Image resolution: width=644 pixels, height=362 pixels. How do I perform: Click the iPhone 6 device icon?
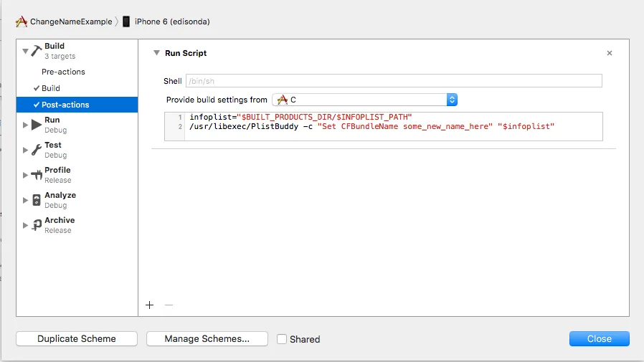click(126, 22)
